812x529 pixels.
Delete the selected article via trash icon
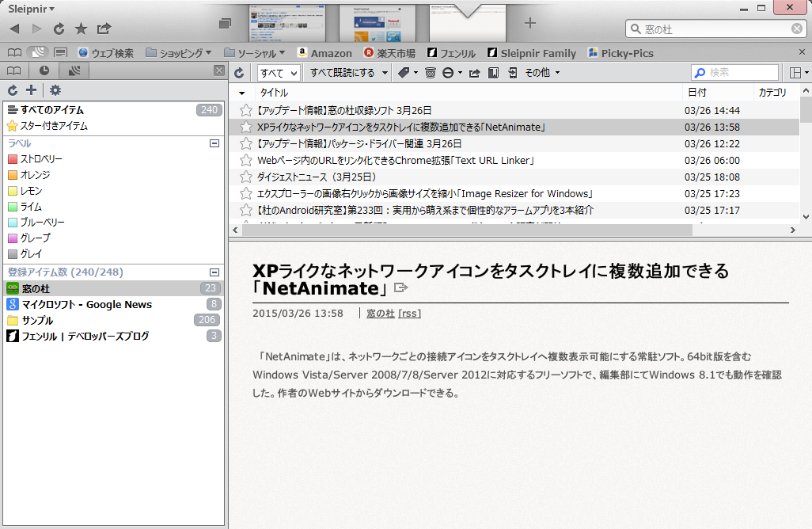point(430,71)
